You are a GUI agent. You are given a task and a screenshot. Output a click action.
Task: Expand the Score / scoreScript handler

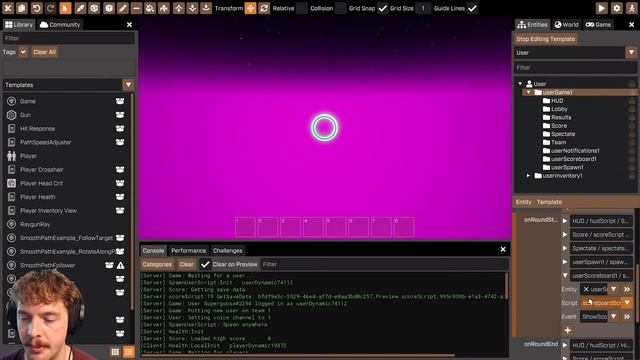tap(565, 235)
